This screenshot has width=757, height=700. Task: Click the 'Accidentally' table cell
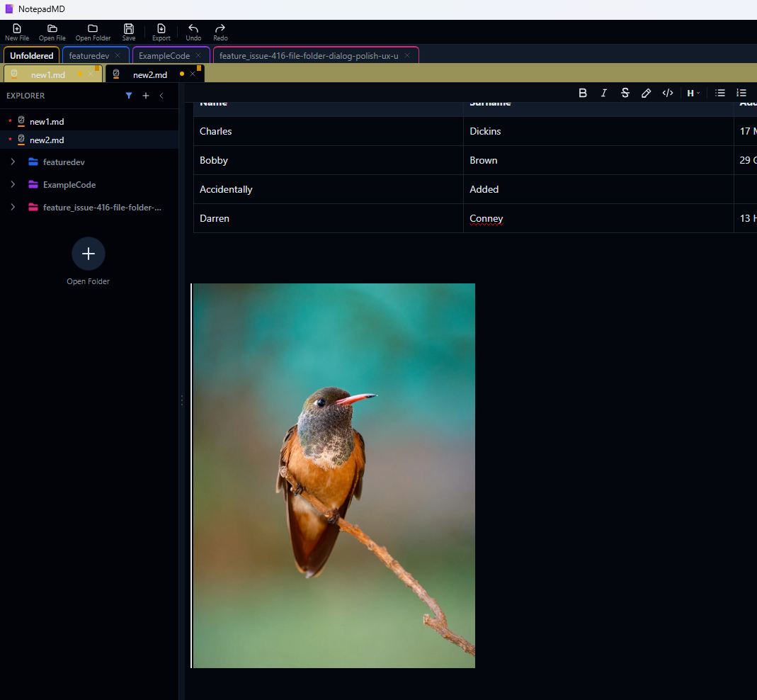tap(329, 189)
